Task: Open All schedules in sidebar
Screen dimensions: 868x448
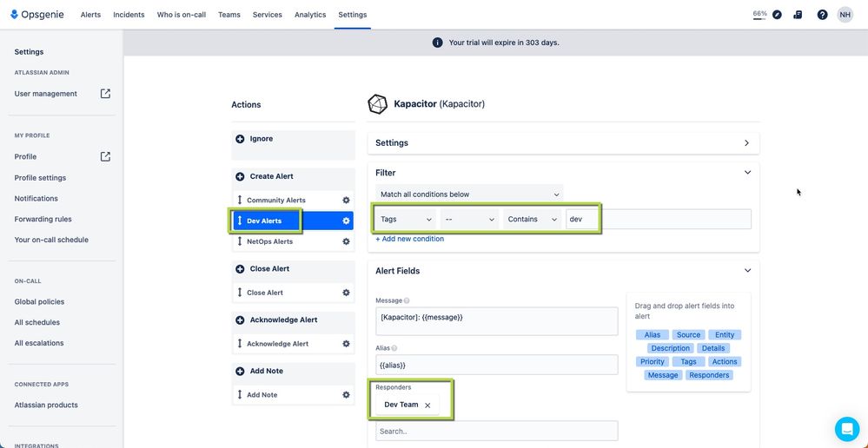Action: coord(37,322)
